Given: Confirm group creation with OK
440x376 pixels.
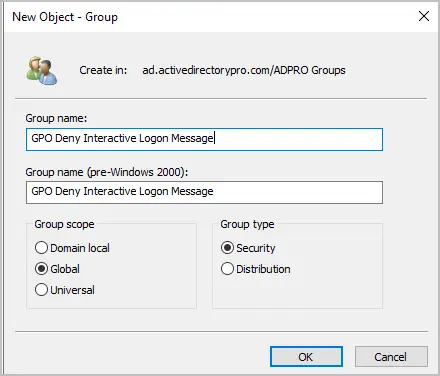Looking at the screenshot, I should coord(306,357).
